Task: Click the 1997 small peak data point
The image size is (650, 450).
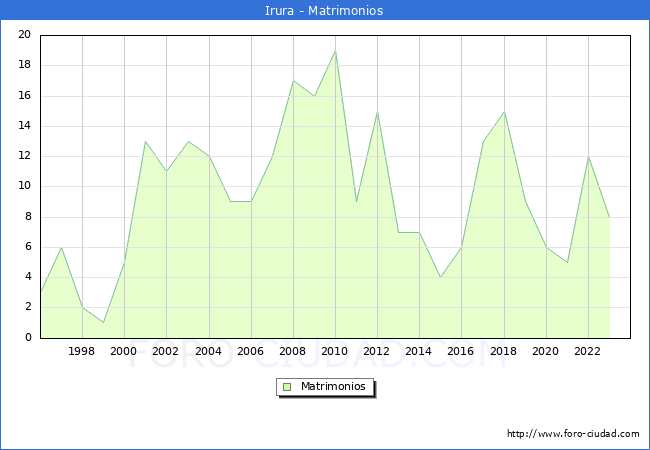Action: click(61, 247)
